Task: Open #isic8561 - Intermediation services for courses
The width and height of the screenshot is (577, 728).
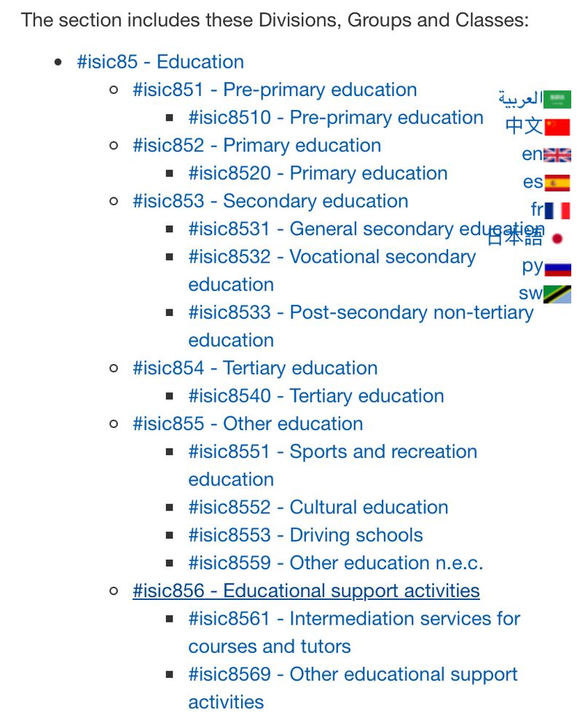Action: pos(354,633)
